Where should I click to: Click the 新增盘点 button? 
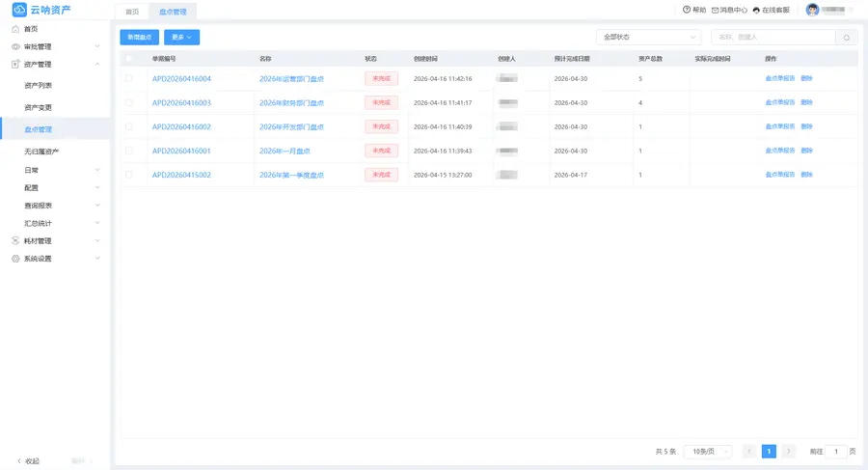(140, 37)
